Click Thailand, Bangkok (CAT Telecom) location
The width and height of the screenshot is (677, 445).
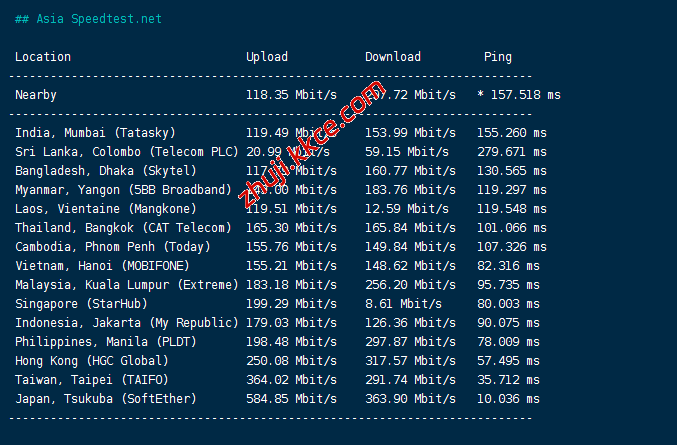(x=123, y=228)
